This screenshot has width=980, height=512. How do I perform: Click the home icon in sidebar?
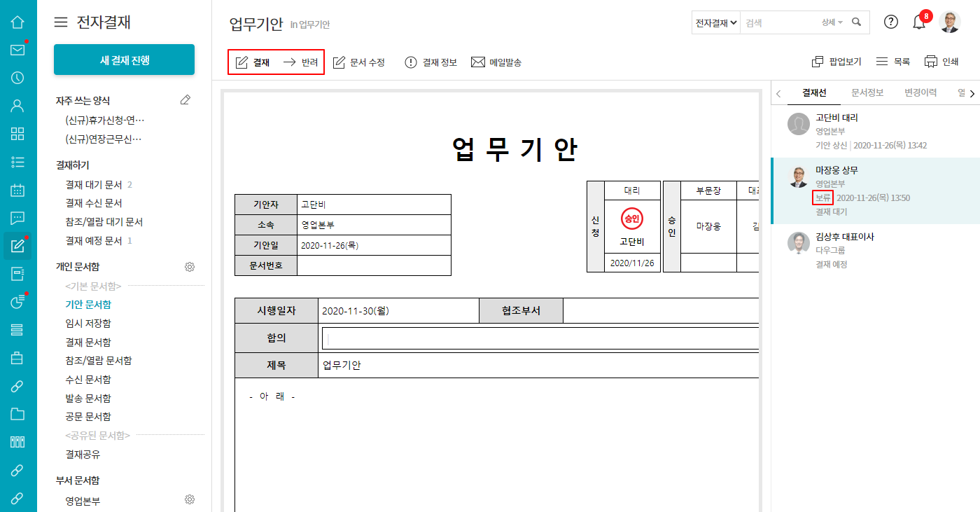click(x=17, y=22)
